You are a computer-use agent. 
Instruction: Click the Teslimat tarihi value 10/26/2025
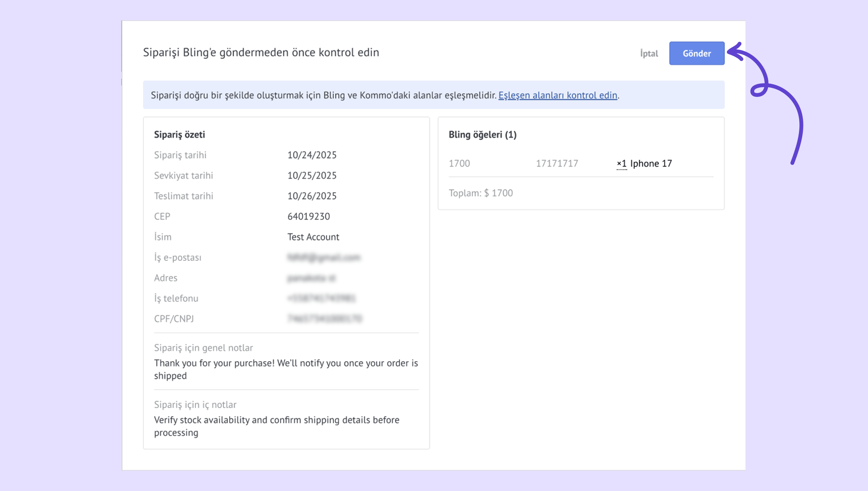point(312,196)
